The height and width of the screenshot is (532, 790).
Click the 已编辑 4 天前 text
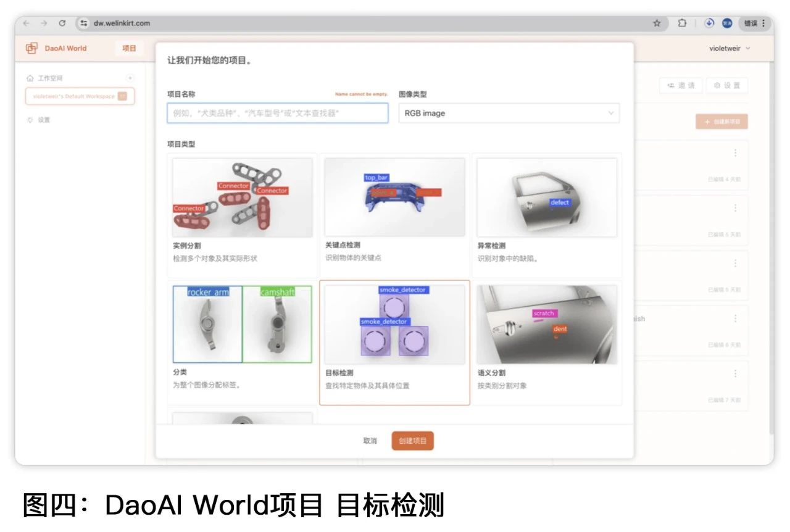click(724, 180)
